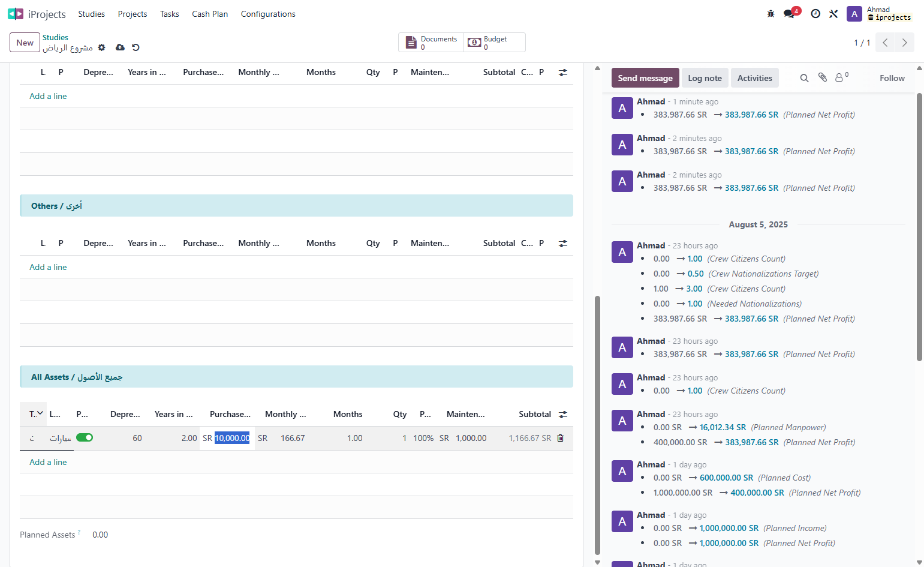Click the iProjects app logo icon

[x=16, y=14]
